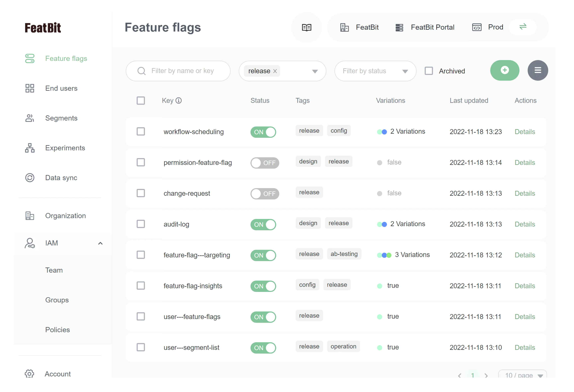Click the Account gear icon

(x=29, y=374)
